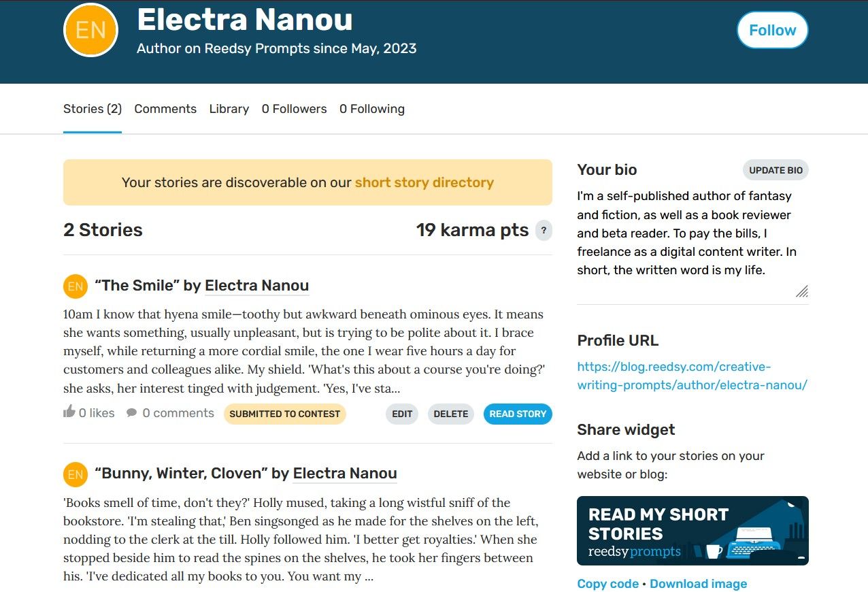Click the likes thumbs-up icon on The Smile
This screenshot has width=868, height=592.
pos(69,412)
